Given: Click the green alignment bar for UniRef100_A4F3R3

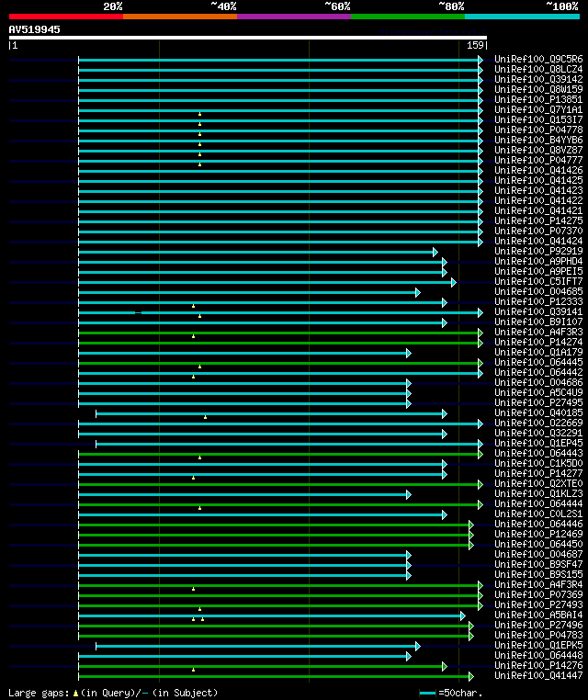Looking at the screenshot, I should [278, 333].
